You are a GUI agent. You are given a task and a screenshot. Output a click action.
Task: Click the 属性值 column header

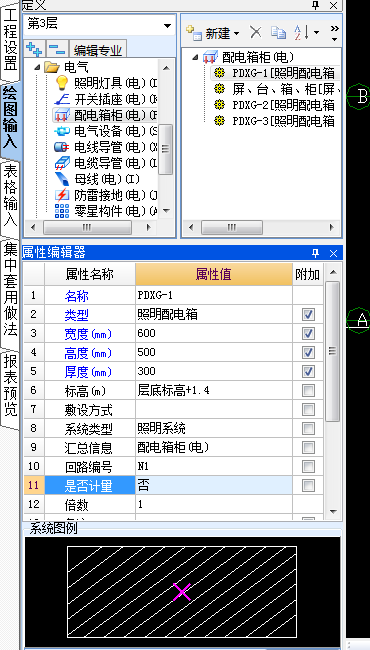pyautogui.click(x=214, y=274)
